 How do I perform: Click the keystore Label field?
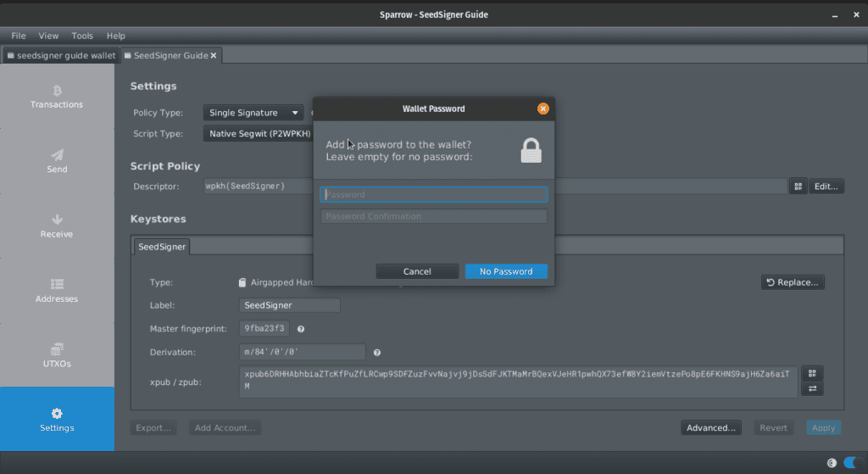(290, 305)
